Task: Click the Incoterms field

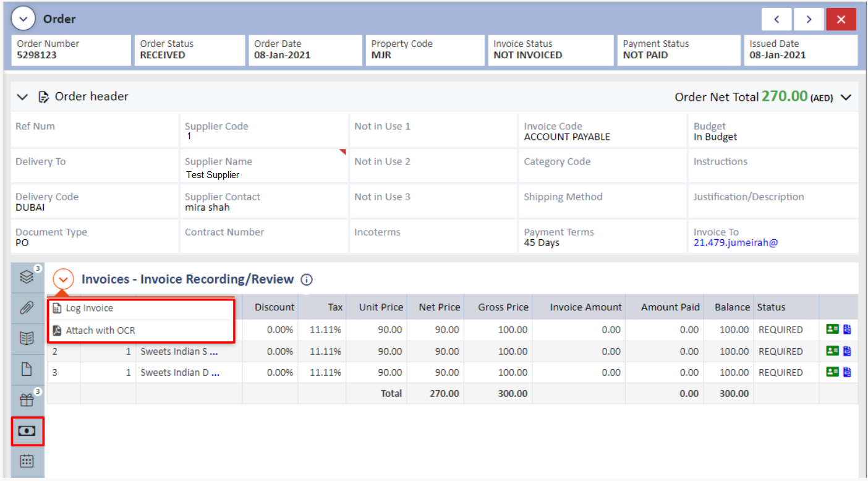Action: 433,236
